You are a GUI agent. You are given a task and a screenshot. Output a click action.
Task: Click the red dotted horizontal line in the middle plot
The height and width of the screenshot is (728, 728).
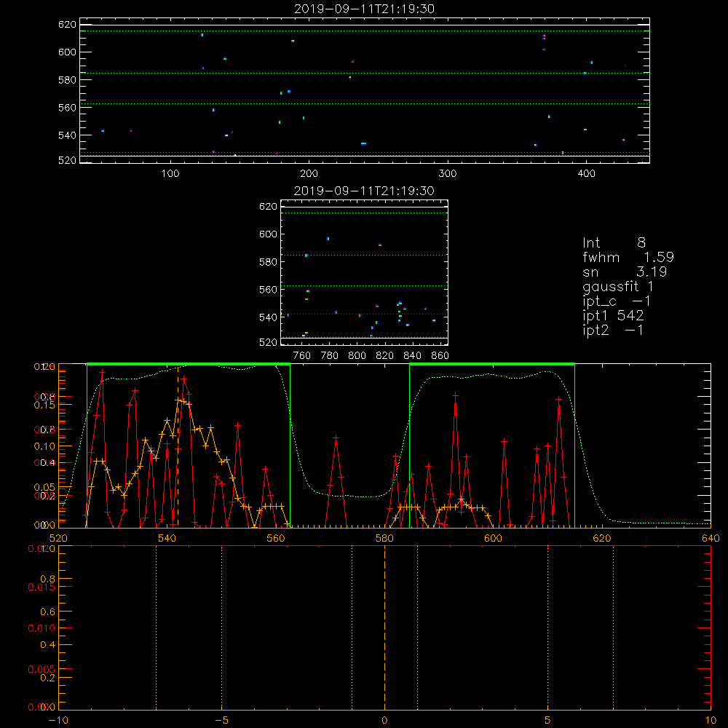(x=364, y=314)
